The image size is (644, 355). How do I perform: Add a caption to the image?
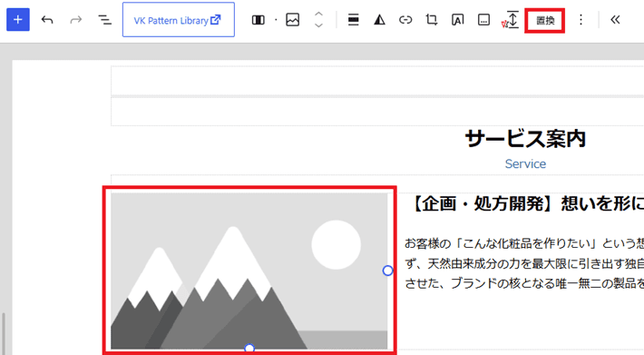[x=483, y=20]
